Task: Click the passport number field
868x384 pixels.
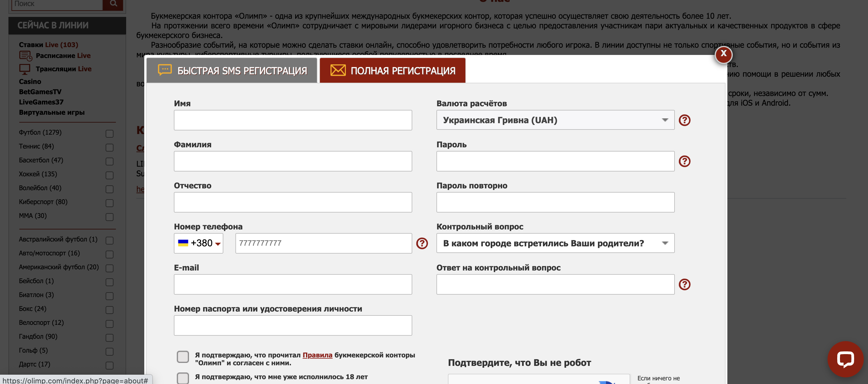Action: pos(293,325)
